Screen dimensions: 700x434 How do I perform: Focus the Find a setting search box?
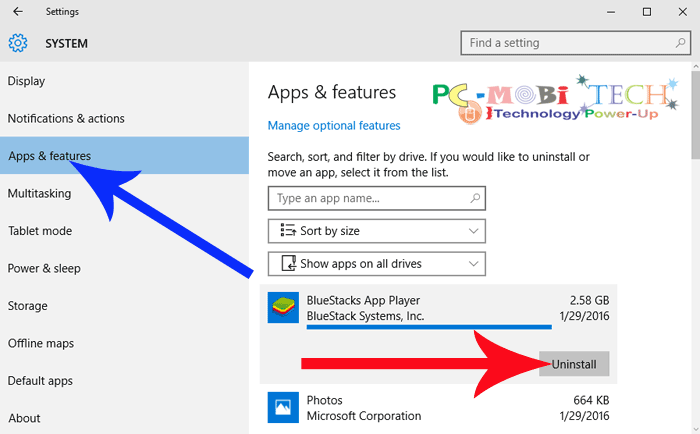(575, 43)
